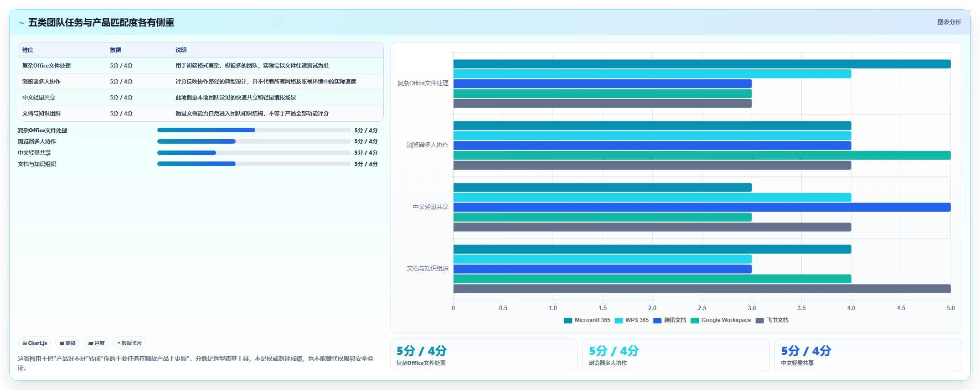
Task: Click the small icon before the panel title
Action: (x=21, y=23)
